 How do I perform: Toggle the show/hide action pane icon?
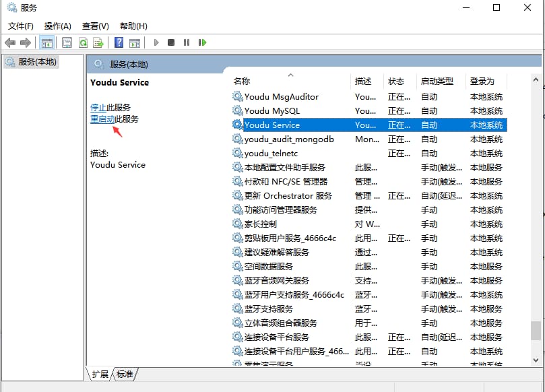pyautogui.click(x=135, y=42)
